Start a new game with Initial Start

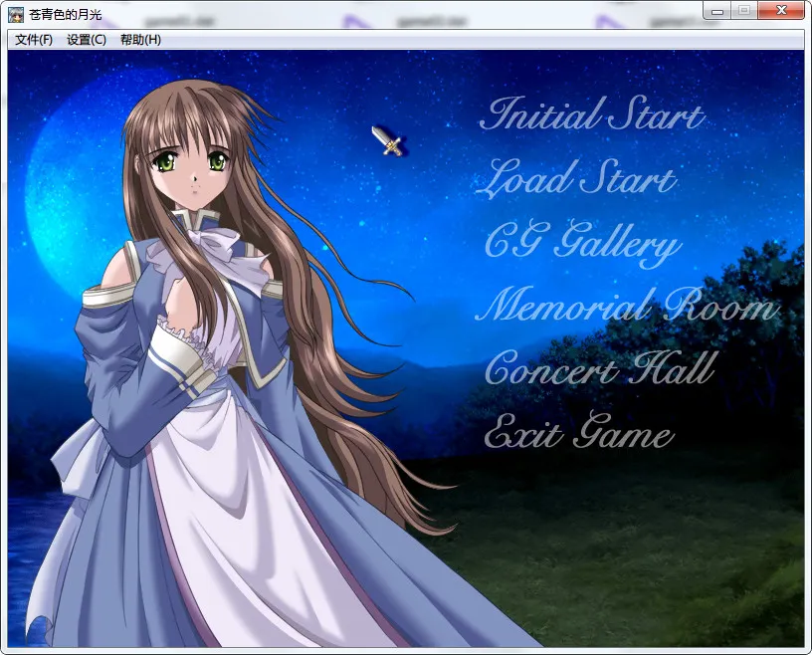pos(591,115)
